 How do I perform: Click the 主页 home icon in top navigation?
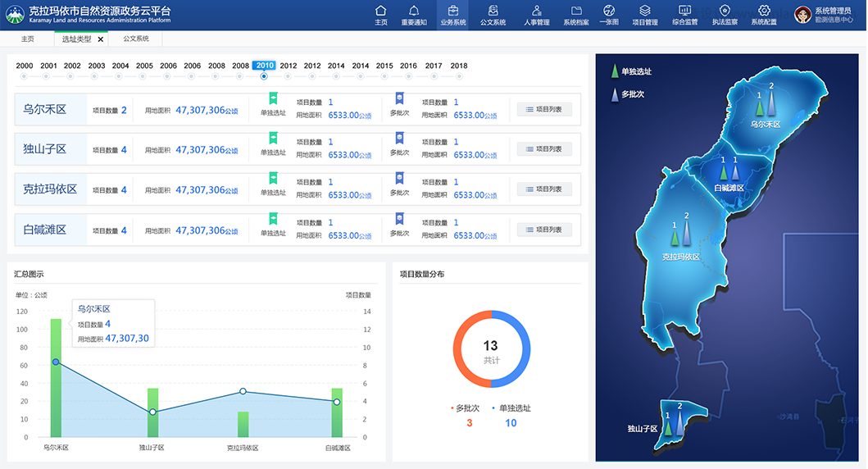tap(380, 11)
